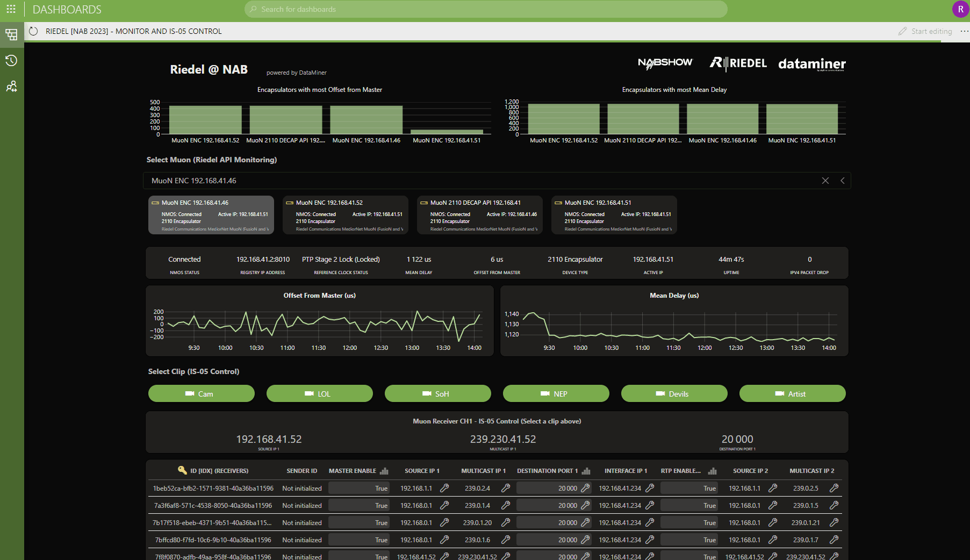
Task: Sort by INTERFACE IP 1 column header
Action: (626, 471)
